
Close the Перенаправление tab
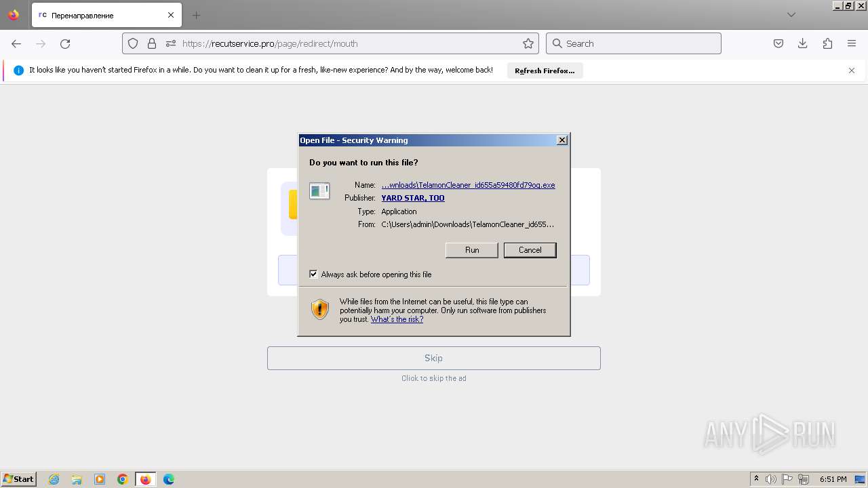[x=171, y=15]
